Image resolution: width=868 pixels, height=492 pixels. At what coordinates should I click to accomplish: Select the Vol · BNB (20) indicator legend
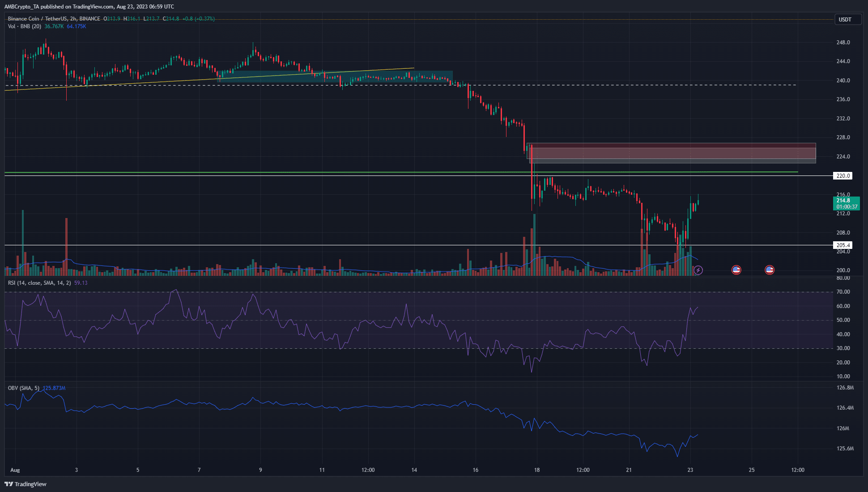click(x=25, y=26)
